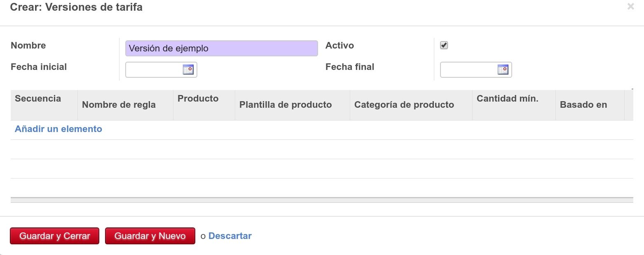Toggle the Activo checkbox
Viewport: 644px width, 255px height.
(444, 45)
